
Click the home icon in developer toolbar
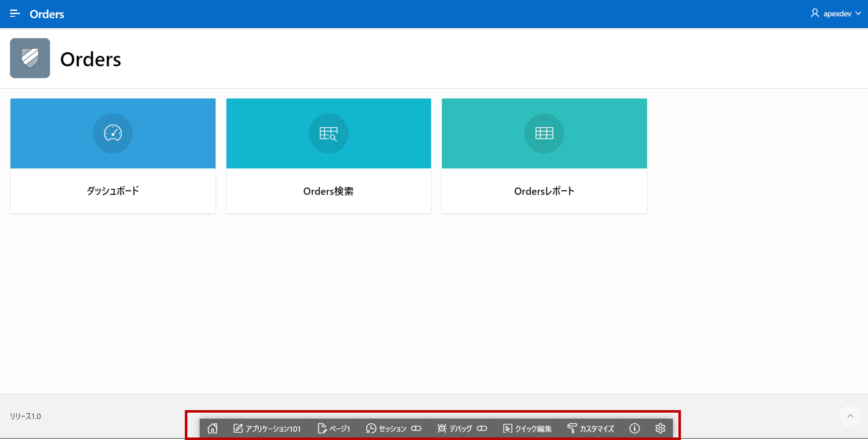212,428
